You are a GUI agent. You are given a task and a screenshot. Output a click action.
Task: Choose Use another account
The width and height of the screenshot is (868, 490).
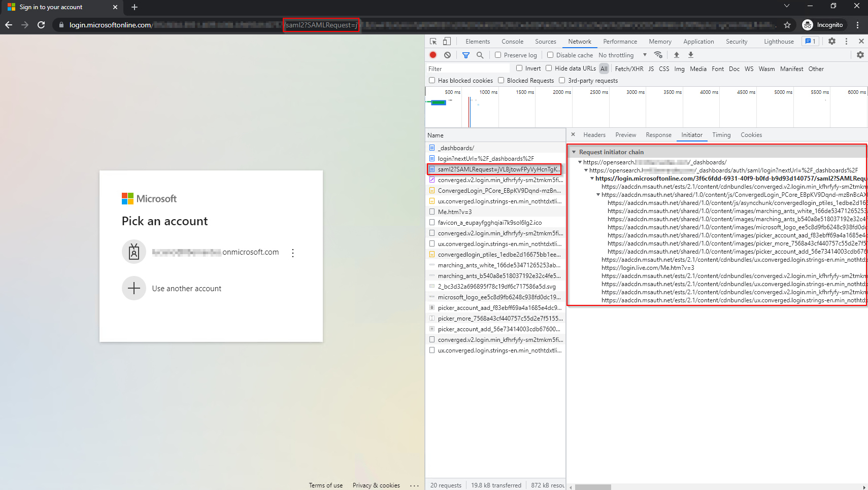187,289
